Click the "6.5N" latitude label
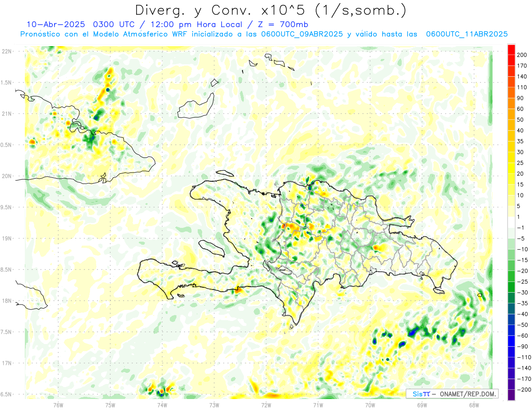Image resolution: width=532 pixels, height=411 pixels. (7, 394)
